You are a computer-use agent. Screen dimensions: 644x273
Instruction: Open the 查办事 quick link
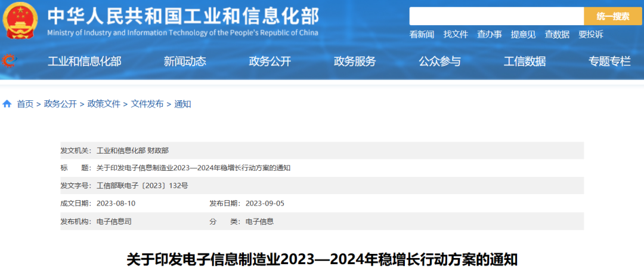pyautogui.click(x=490, y=35)
